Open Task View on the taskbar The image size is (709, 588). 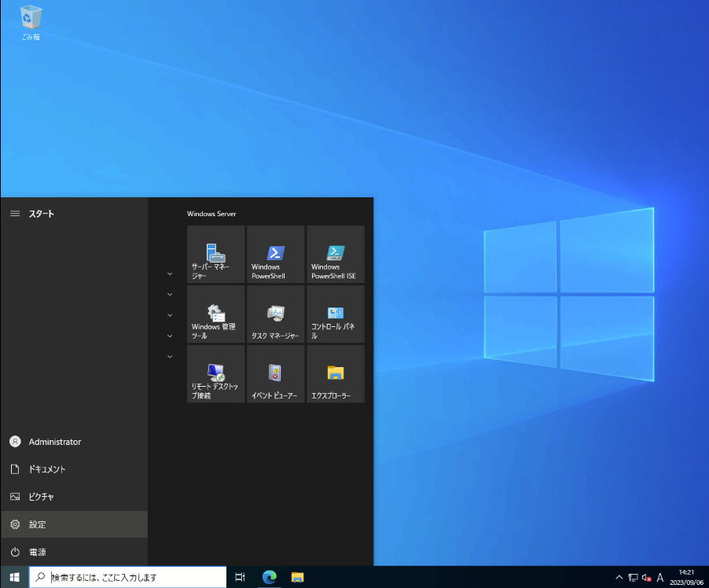coord(240,577)
